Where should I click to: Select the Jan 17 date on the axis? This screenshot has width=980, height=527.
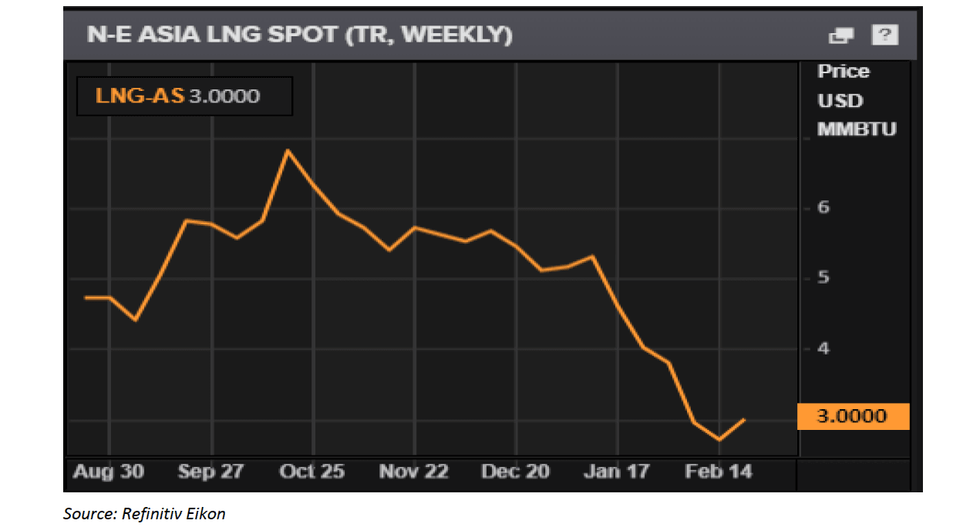point(617,472)
